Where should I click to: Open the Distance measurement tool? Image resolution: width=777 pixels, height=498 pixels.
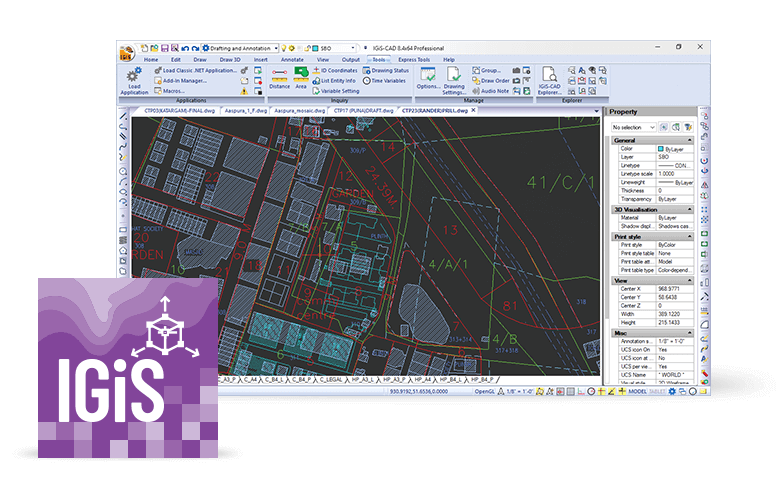click(279, 78)
